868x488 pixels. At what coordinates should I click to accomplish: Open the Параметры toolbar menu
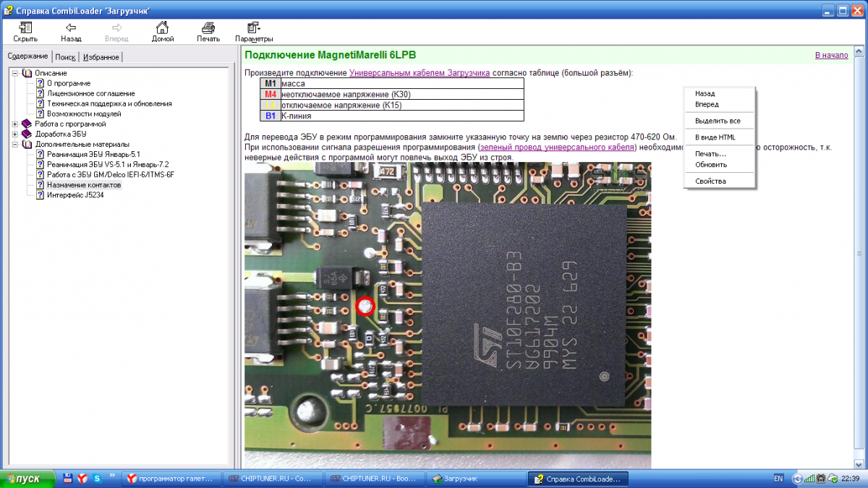[x=254, y=32]
